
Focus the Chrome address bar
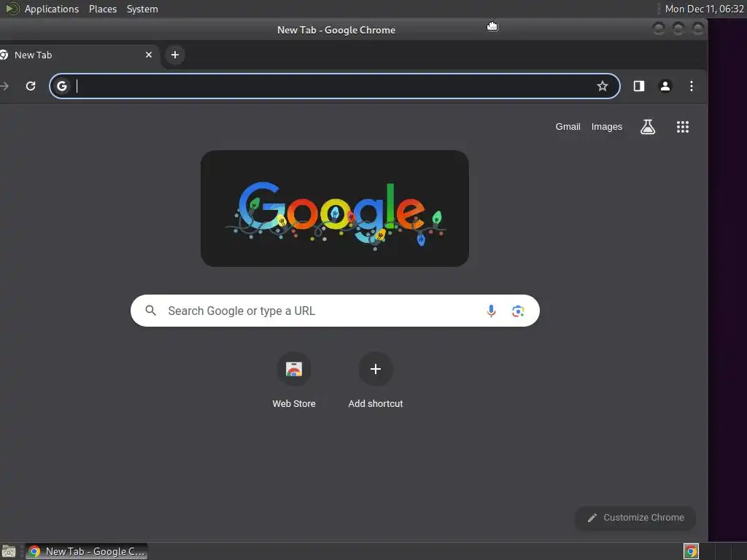point(335,86)
